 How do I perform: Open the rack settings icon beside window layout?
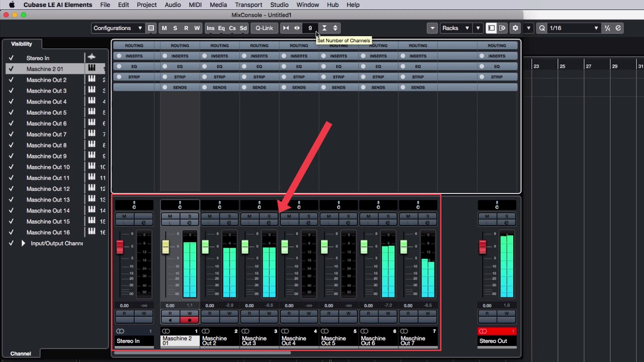tap(502, 28)
